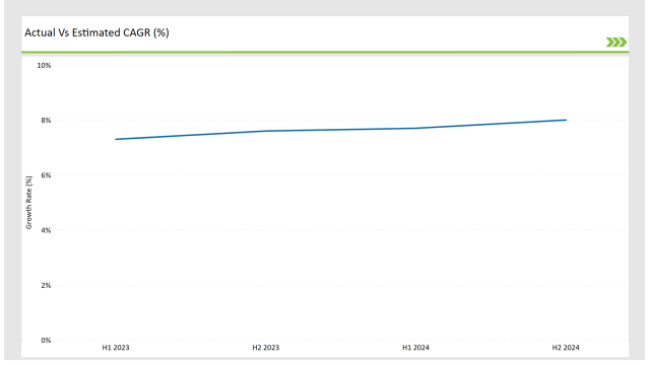The image size is (650, 365).
Task: Select the H2 2024 axis label
Action: pos(566,348)
